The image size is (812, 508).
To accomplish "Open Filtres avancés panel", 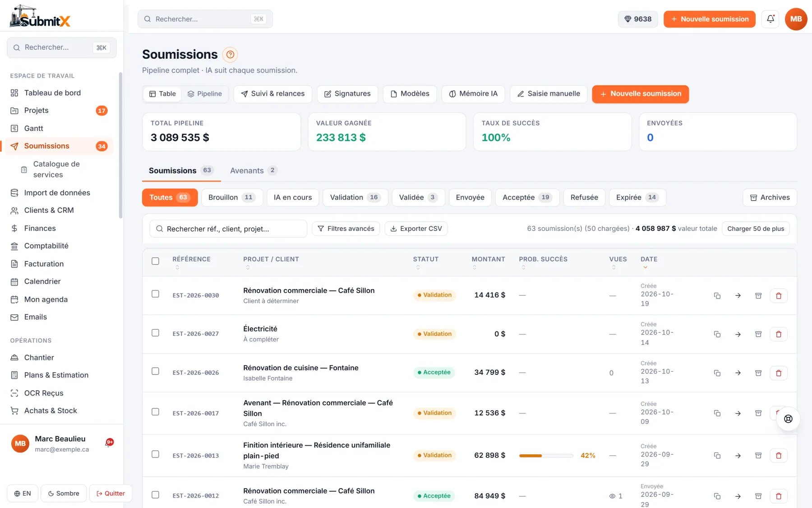I will [x=346, y=228].
